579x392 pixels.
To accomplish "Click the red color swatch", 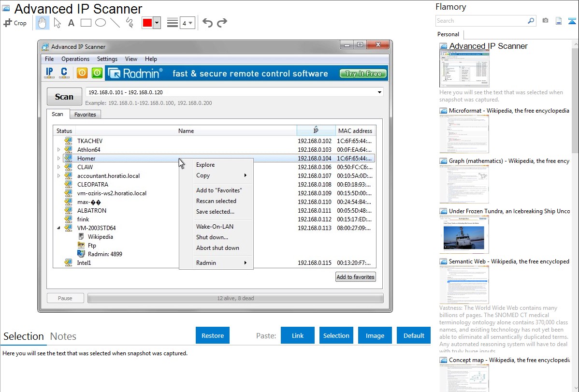I will tap(147, 23).
